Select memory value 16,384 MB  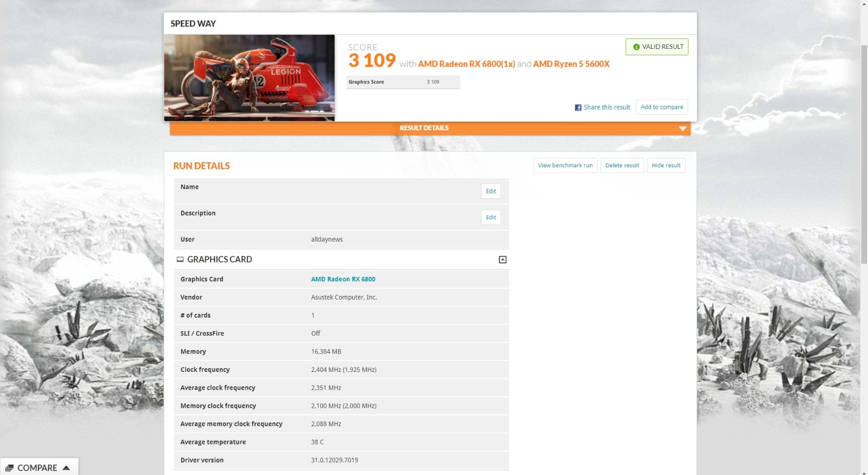[326, 352]
